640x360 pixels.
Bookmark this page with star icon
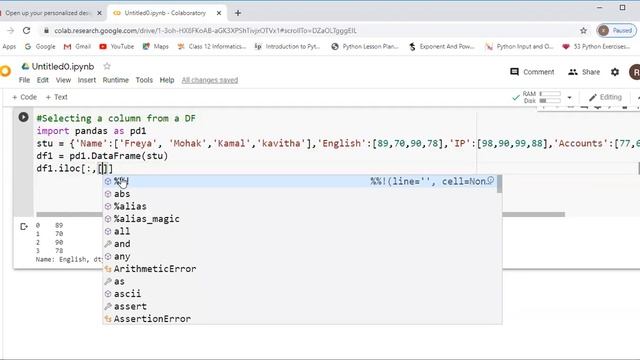tap(583, 31)
